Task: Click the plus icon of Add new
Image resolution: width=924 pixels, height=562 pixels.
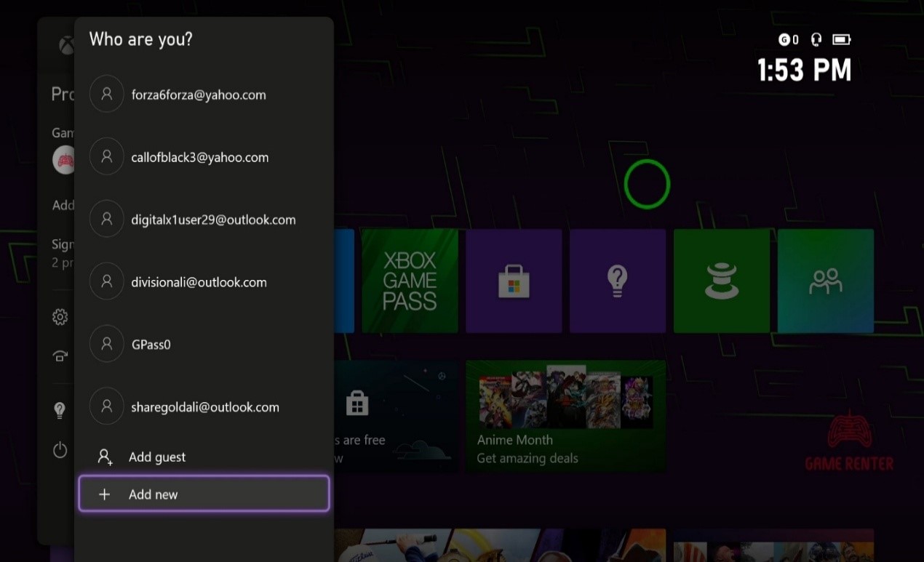Action: point(105,494)
